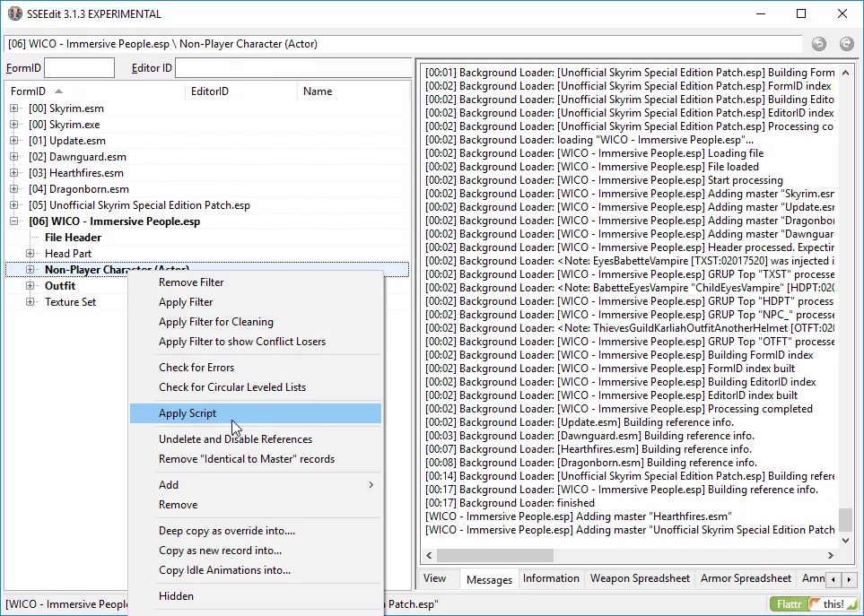Choose Apply Filter to show Conflict Losers

click(x=256, y=342)
